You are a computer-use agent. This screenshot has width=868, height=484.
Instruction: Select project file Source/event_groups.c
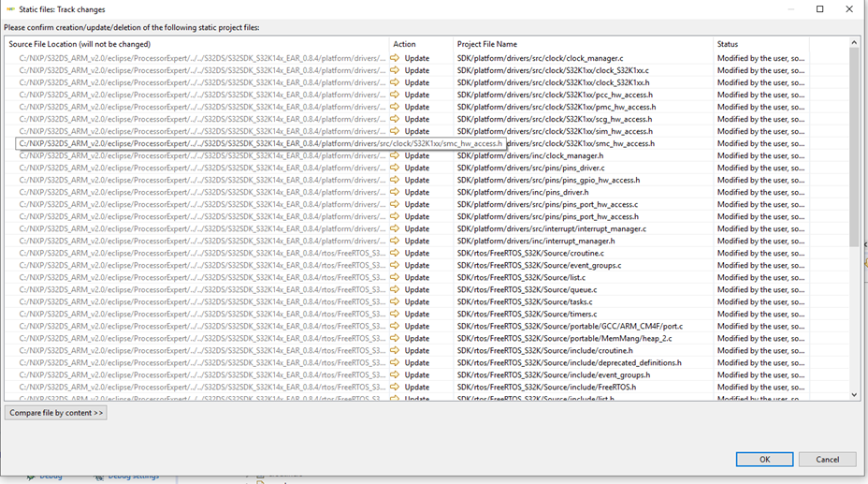click(539, 265)
